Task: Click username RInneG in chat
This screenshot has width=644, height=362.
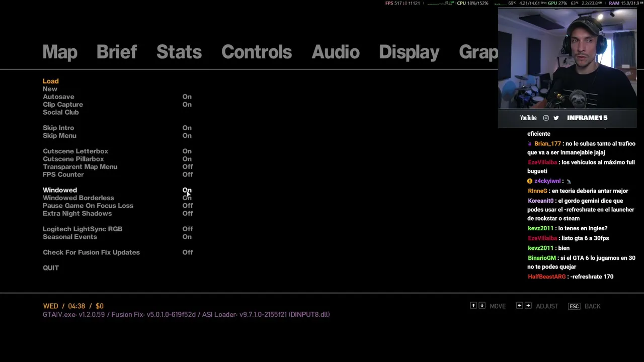Action: pyautogui.click(x=537, y=191)
